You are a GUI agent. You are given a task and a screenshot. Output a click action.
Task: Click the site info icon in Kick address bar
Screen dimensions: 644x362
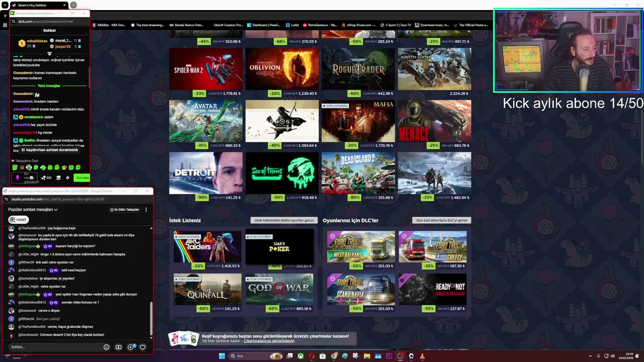pos(14,22)
